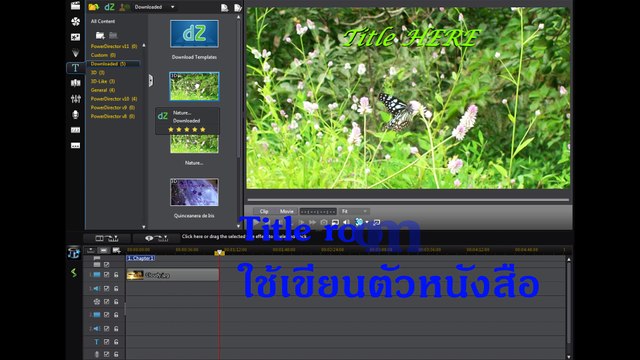Click the preview volume speaker icon

coord(347,222)
